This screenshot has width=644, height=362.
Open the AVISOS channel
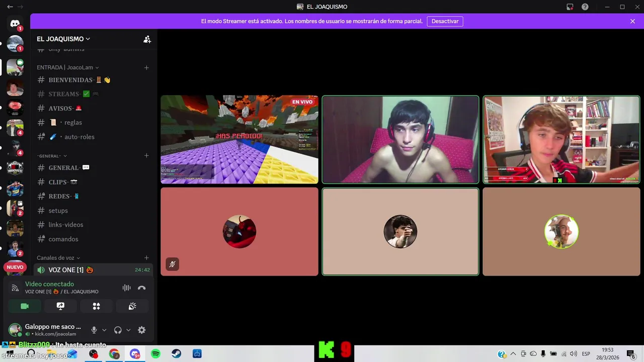[x=93, y=108]
